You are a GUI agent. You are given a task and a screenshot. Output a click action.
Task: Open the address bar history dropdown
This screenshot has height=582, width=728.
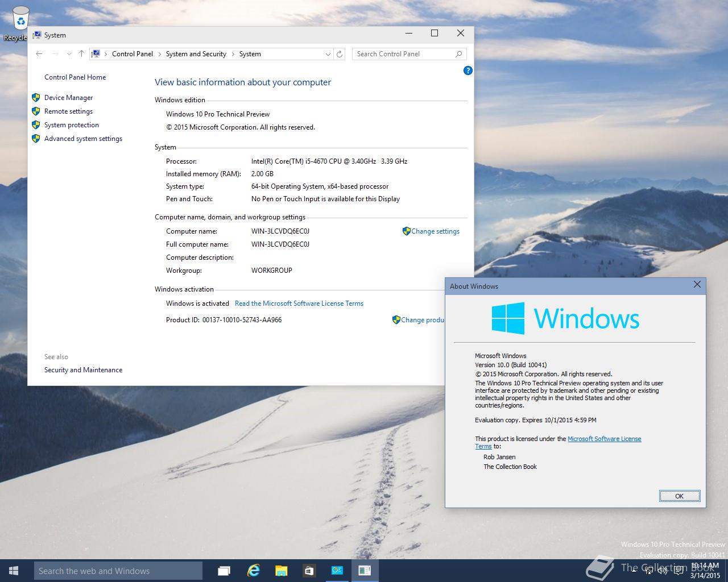tap(328, 54)
